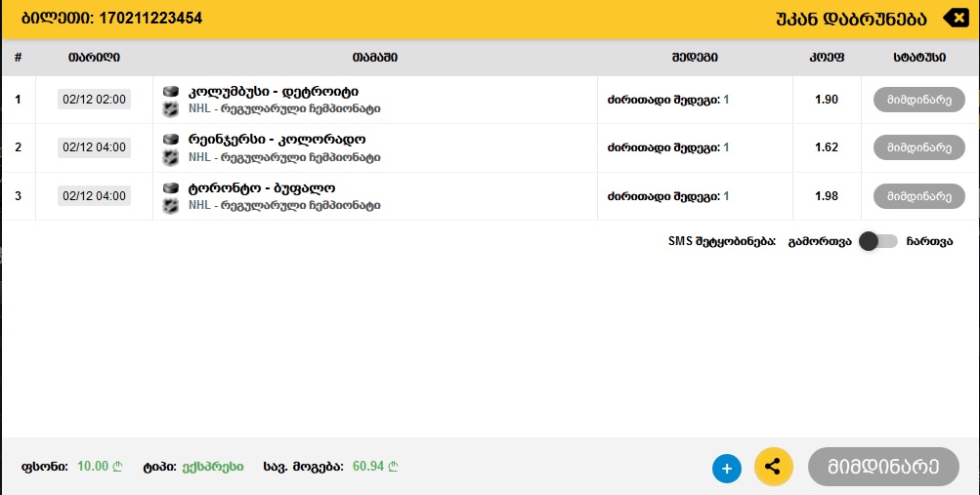Click ძირითადი შედეგი: 1 in რეინჯერსი row
The image size is (980, 495).
click(x=668, y=148)
